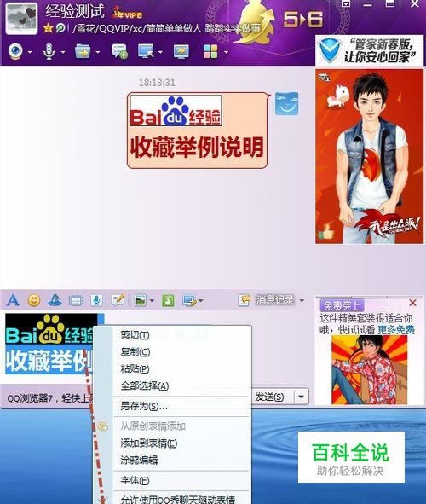Click the QQ show male avatar image

(x=370, y=156)
